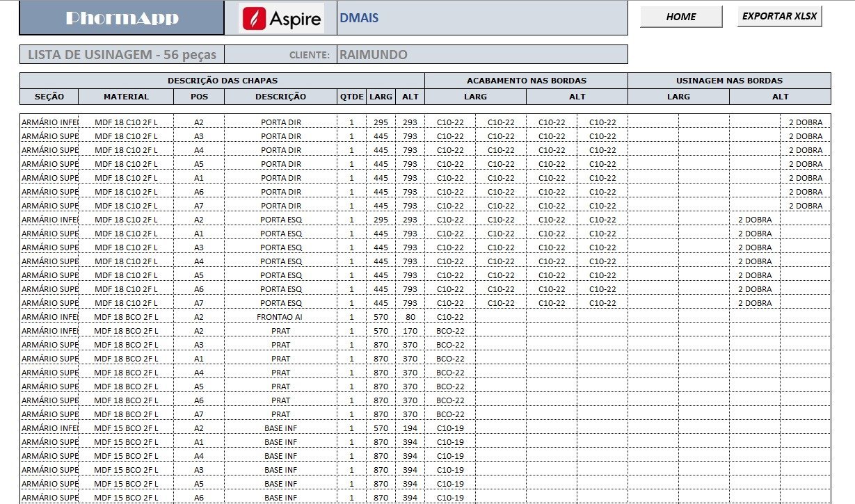Click the CLIENTE label cell
Screen dimensions: 855x504
point(280,55)
